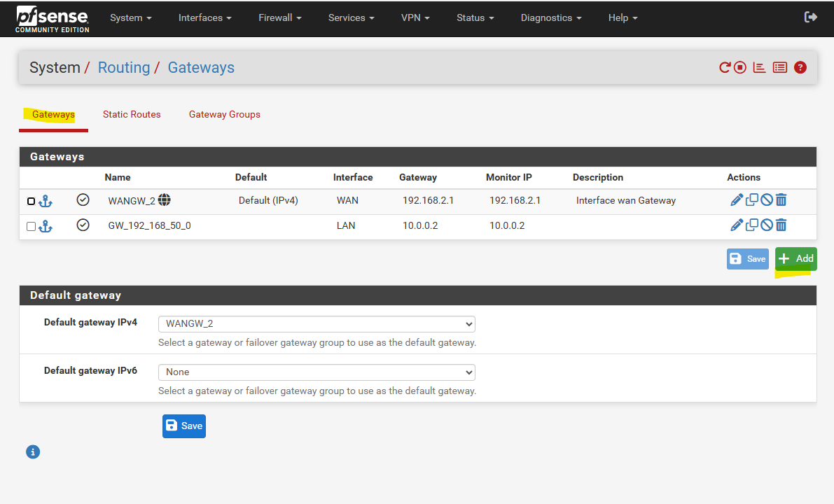Select the checkbox for the GW_192_168_50_0 row
This screenshot has width=834, height=504.
click(31, 227)
